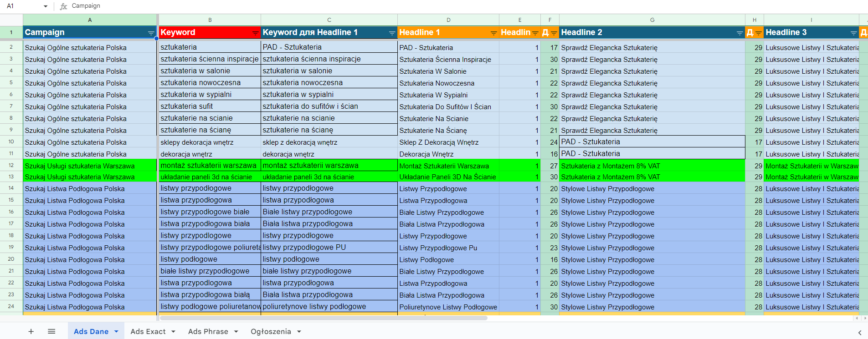The image size is (868, 339).
Task: Click the Headline 3 header cell
Action: [x=811, y=32]
